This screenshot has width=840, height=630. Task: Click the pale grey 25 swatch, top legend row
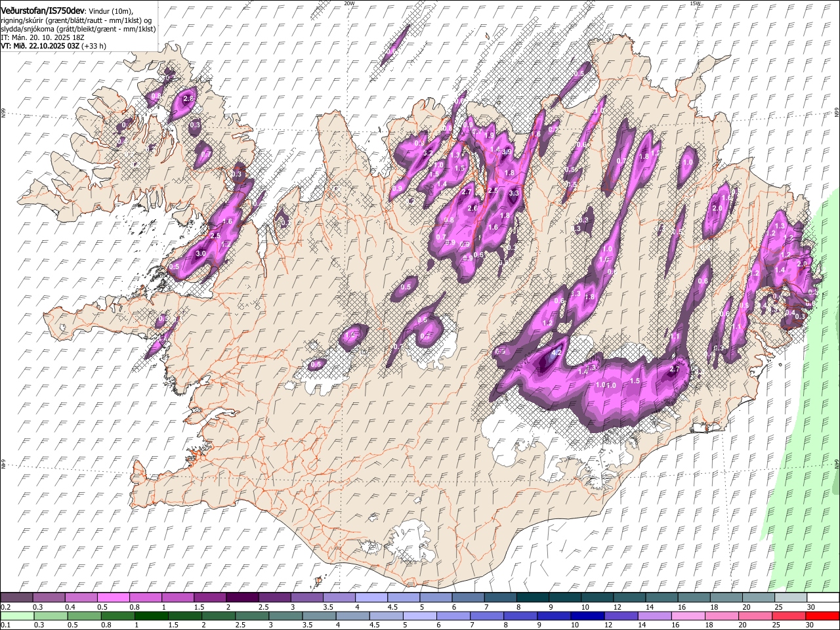[x=790, y=598]
